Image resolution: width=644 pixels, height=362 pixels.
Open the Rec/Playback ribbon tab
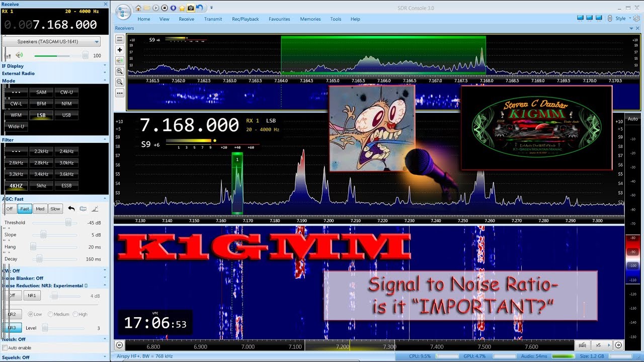(x=246, y=19)
